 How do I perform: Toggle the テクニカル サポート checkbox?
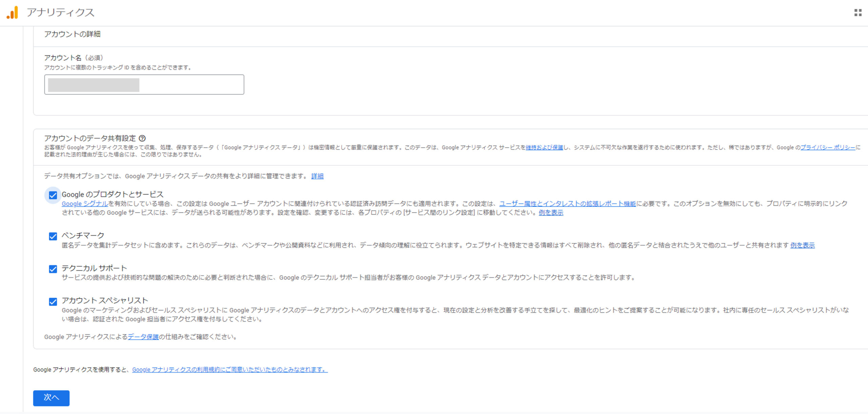pyautogui.click(x=53, y=269)
